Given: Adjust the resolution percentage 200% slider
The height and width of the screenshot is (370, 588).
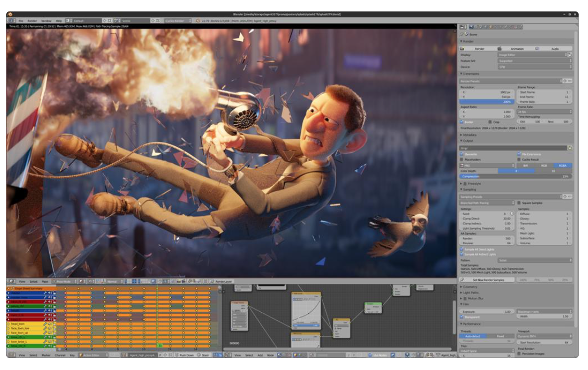Looking at the screenshot, I should click(x=486, y=102).
